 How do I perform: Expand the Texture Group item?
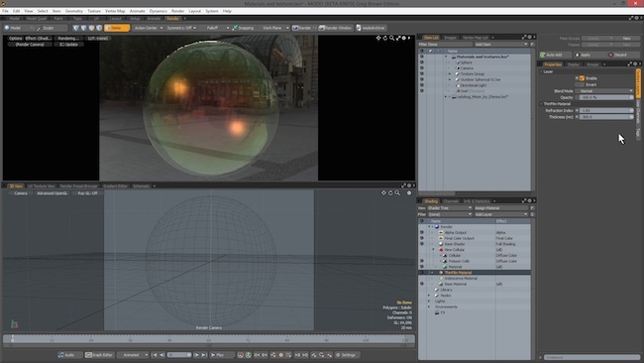click(450, 74)
